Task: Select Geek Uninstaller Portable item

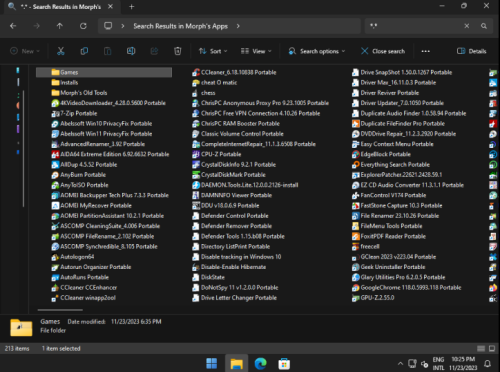Action: click(389, 267)
